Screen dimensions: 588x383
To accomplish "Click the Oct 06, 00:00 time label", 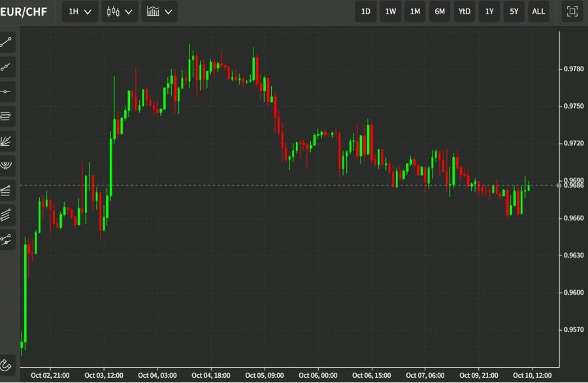I will (318, 375).
